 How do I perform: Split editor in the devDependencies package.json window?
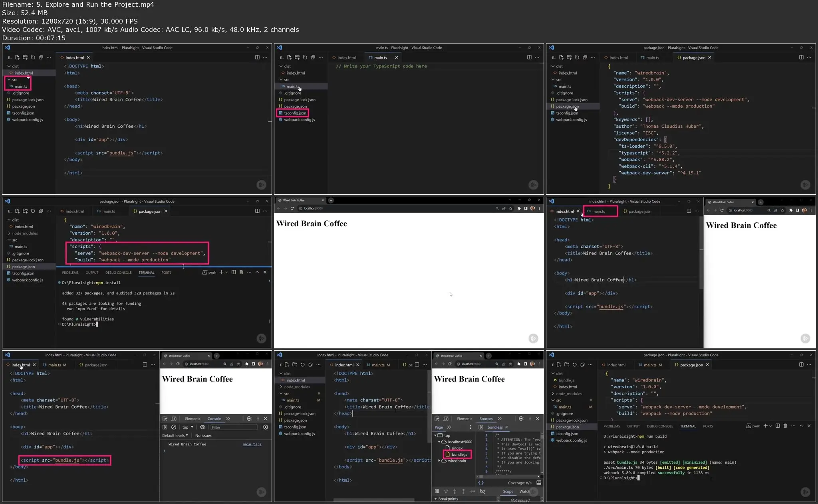[x=801, y=57]
